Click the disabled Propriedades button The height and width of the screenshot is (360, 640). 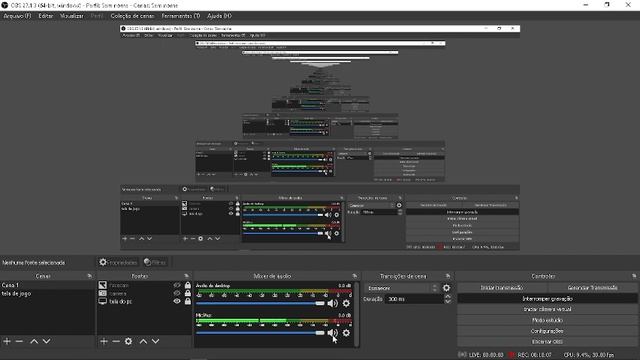tap(118, 262)
